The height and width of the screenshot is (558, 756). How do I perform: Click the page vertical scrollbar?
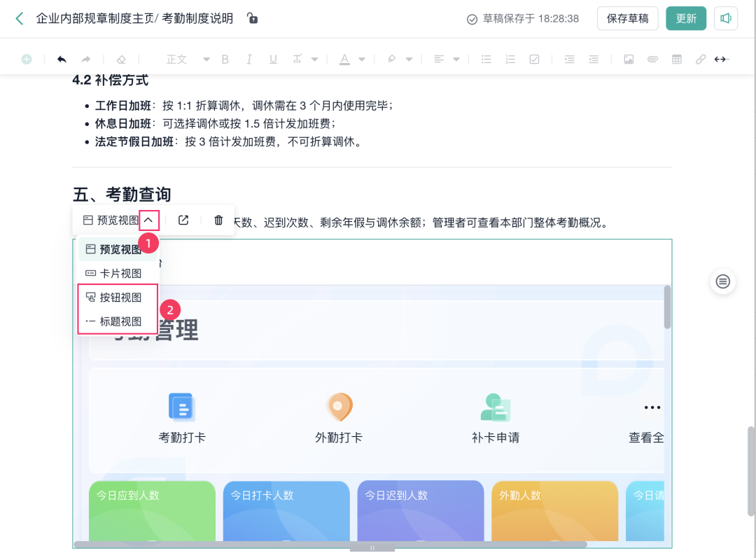pyautogui.click(x=750, y=471)
